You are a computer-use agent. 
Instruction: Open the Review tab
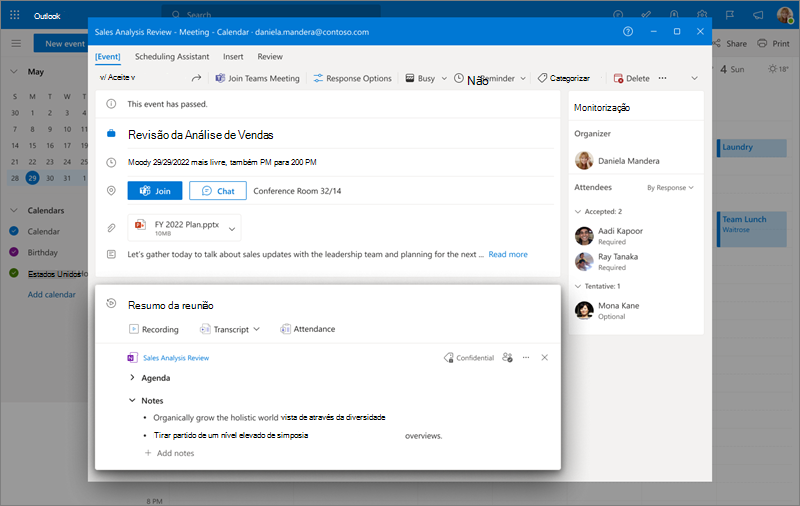[x=270, y=57]
